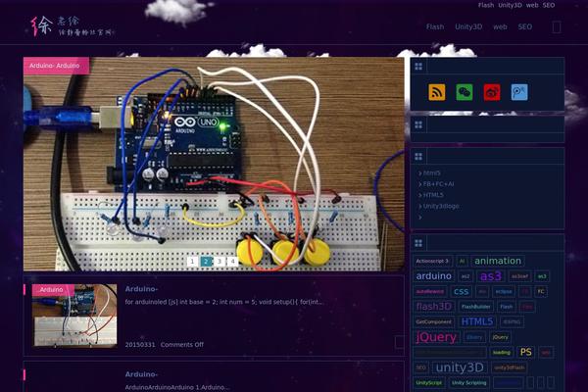Click the small square icon right of main menu
This screenshot has height=392, width=588.
557,27
